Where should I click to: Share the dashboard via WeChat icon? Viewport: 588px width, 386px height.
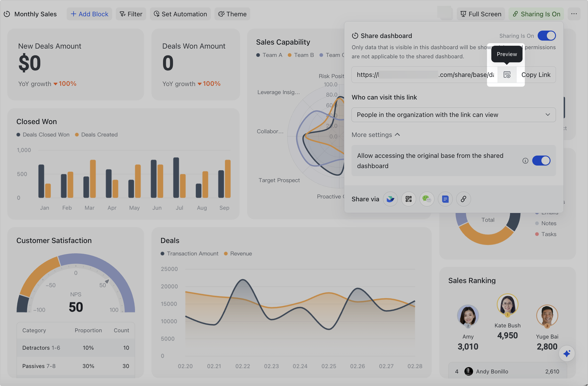click(427, 199)
